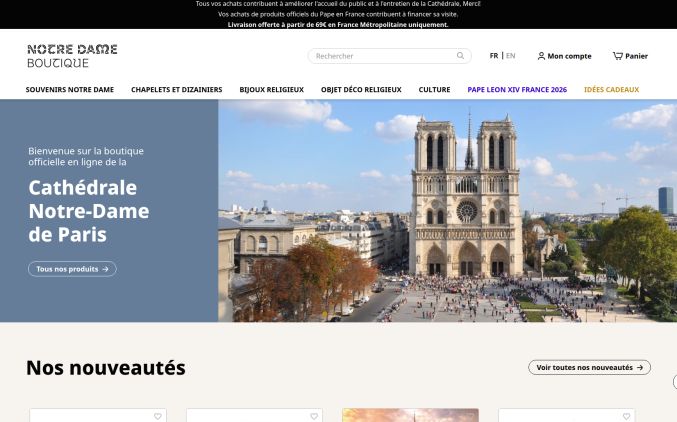
Task: Open Idées Cadeaux menu
Action: [611, 89]
